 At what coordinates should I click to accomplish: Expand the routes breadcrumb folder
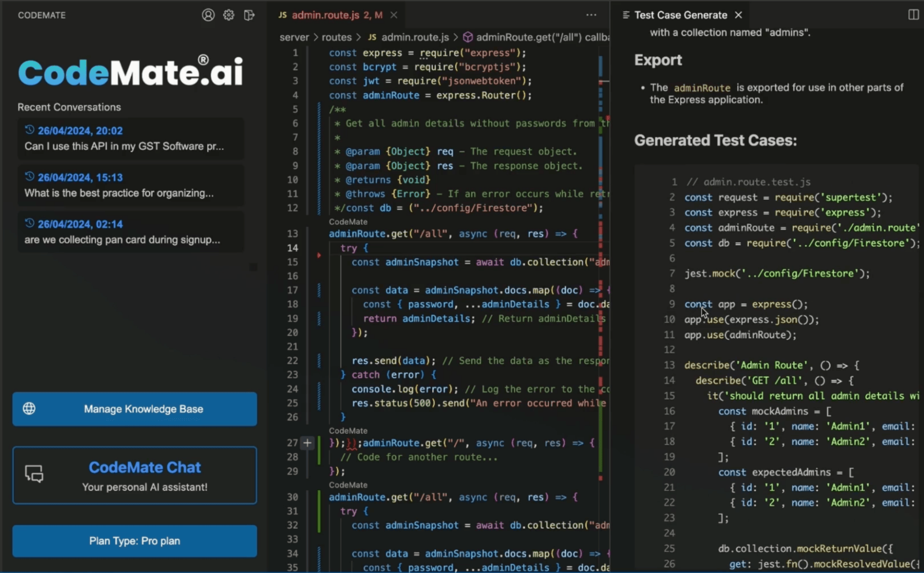point(336,37)
